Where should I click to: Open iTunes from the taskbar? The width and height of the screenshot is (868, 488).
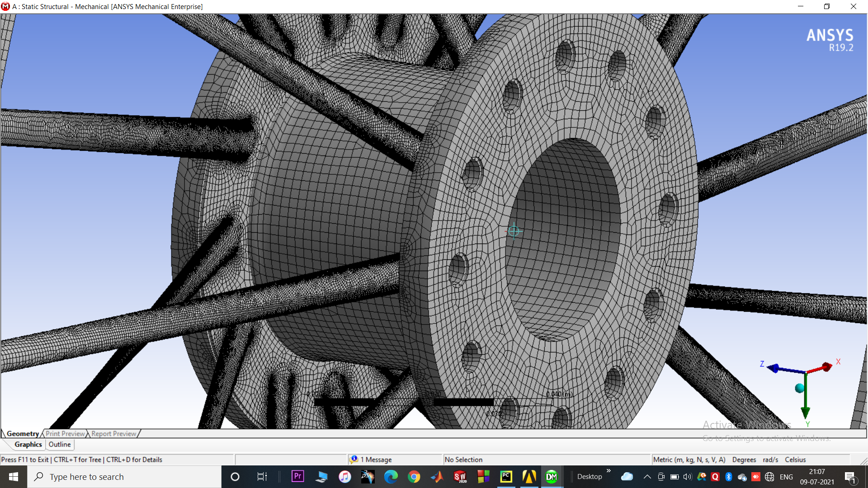pyautogui.click(x=345, y=477)
